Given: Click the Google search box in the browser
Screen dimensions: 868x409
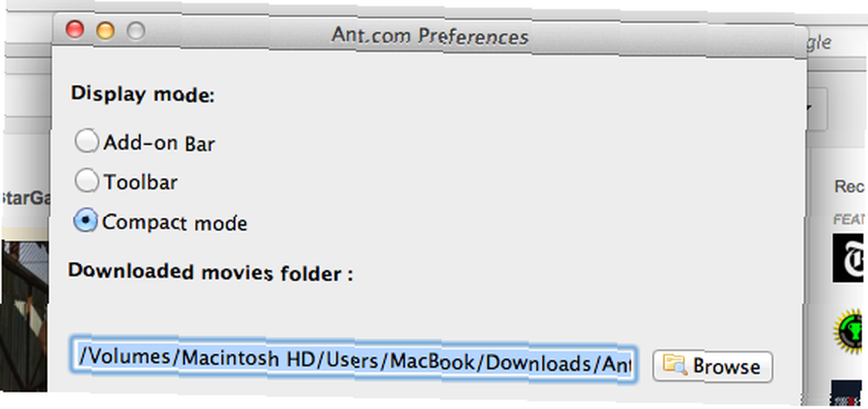Looking at the screenshot, I should tap(820, 43).
